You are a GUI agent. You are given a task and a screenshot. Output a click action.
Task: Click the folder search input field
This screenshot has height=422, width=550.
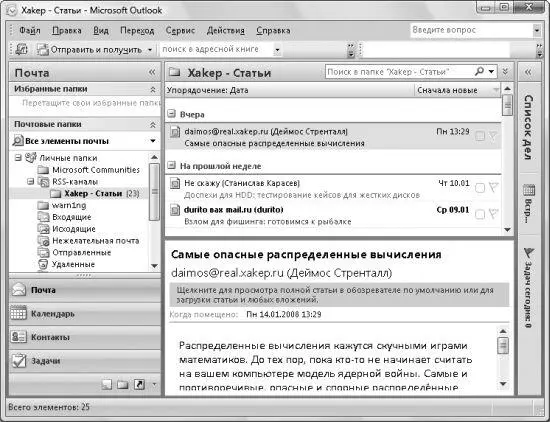click(398, 72)
